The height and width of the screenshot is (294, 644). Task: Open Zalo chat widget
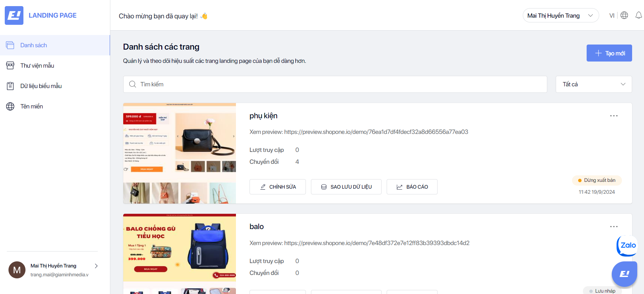pos(627,246)
